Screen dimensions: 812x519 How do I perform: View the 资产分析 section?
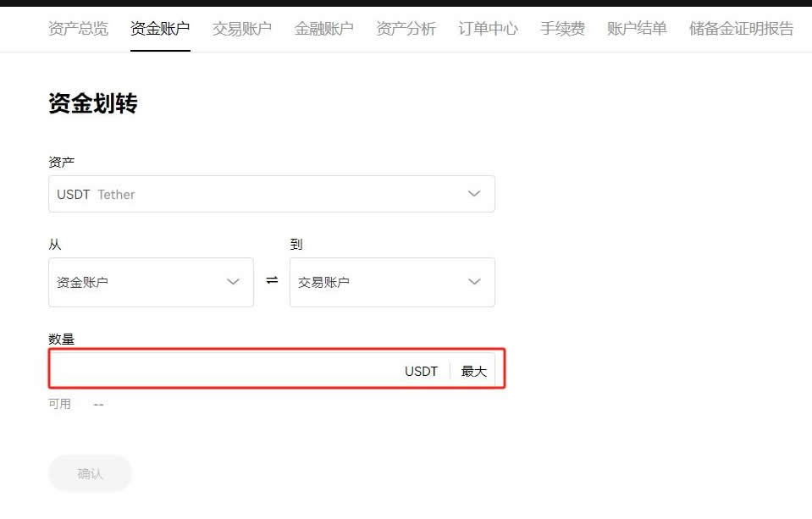pyautogui.click(x=405, y=26)
